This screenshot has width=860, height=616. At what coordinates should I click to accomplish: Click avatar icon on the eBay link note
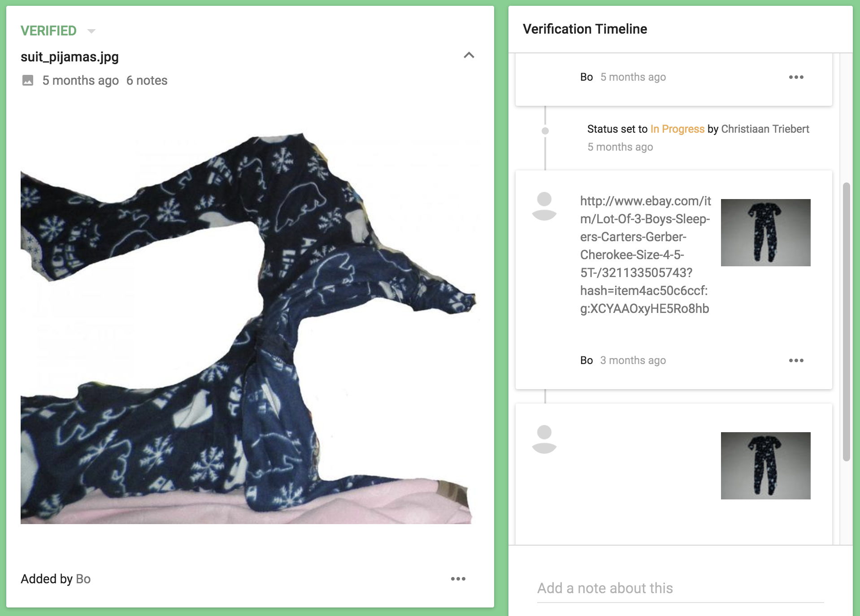coord(544,206)
